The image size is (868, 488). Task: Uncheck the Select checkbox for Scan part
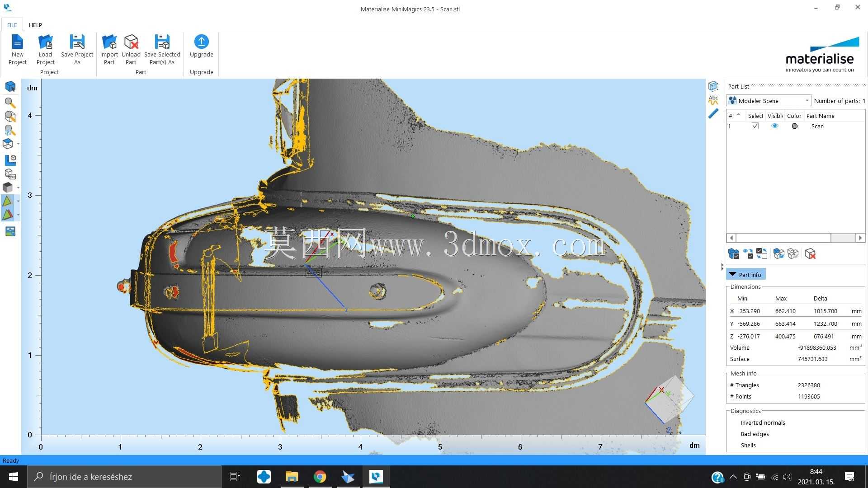point(755,126)
